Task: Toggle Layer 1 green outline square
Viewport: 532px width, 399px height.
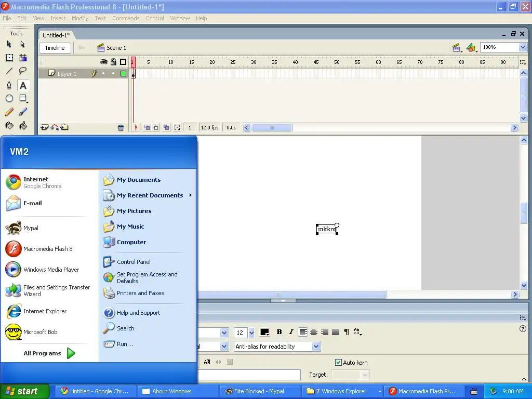Action: click(x=123, y=73)
